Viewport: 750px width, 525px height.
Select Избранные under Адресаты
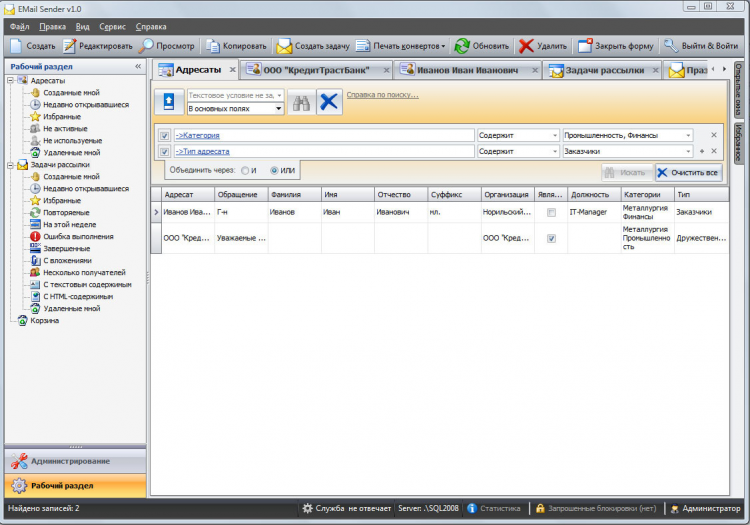pos(62,117)
